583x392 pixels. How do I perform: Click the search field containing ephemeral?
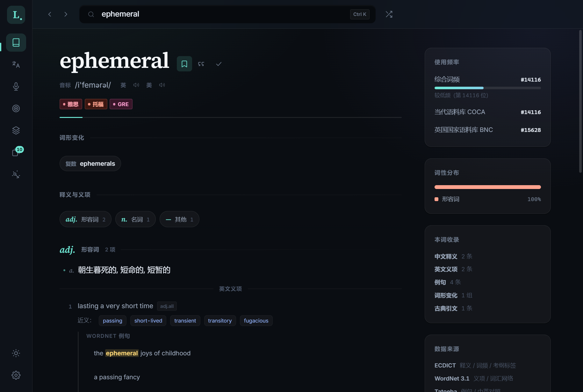pyautogui.click(x=227, y=14)
